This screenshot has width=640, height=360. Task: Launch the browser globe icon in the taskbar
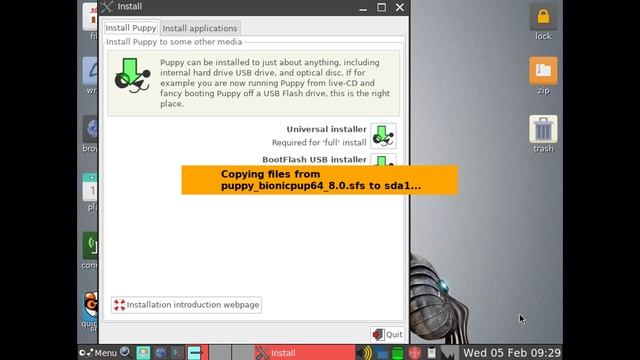160,353
